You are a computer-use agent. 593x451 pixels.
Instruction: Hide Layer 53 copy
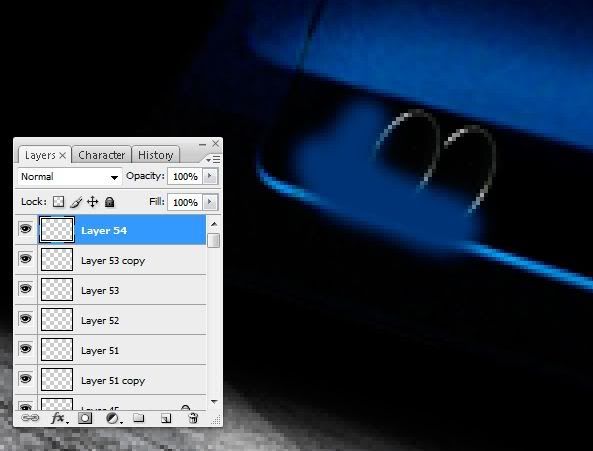click(x=25, y=259)
